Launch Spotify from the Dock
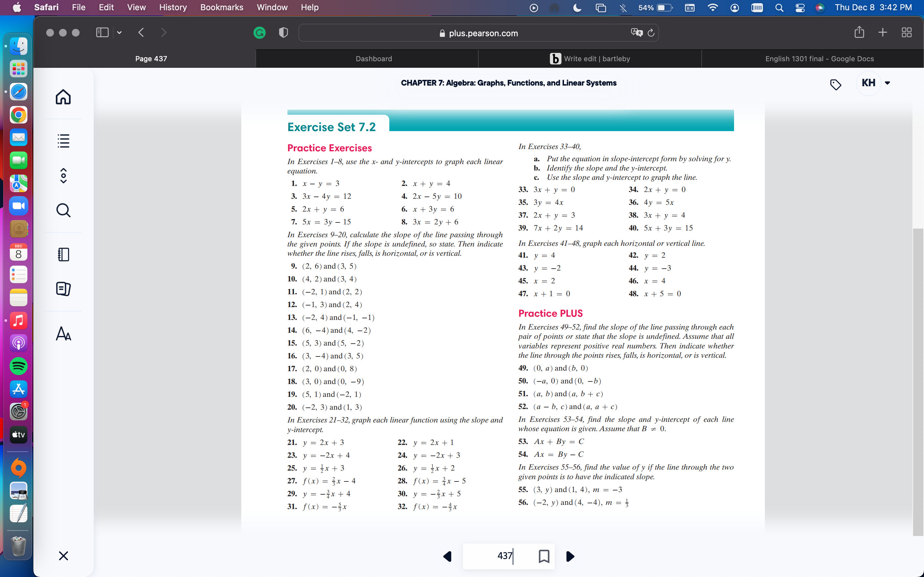Image resolution: width=924 pixels, height=577 pixels. coord(18,366)
